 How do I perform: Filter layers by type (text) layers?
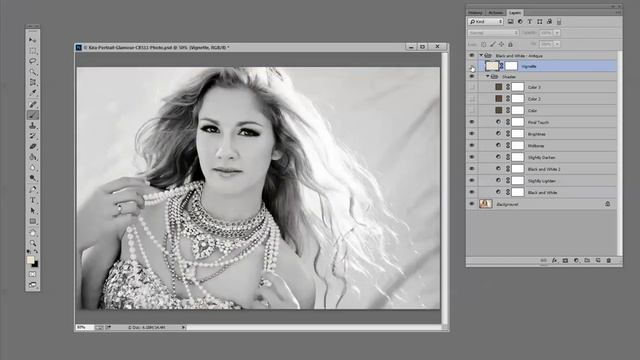point(530,22)
